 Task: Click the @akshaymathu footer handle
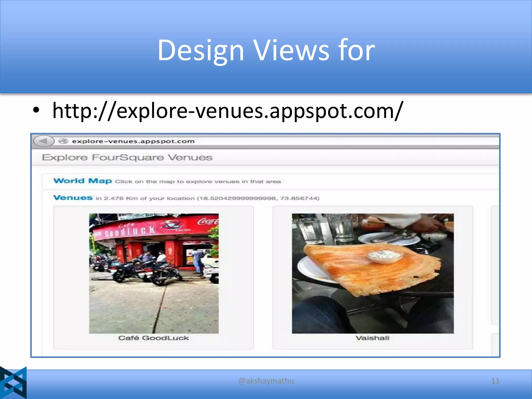tap(266, 381)
